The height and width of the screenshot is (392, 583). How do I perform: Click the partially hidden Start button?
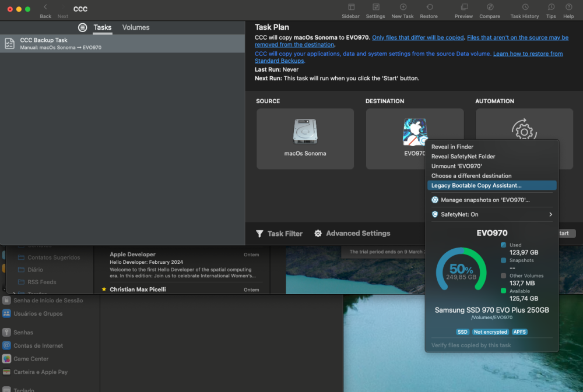coord(567,234)
